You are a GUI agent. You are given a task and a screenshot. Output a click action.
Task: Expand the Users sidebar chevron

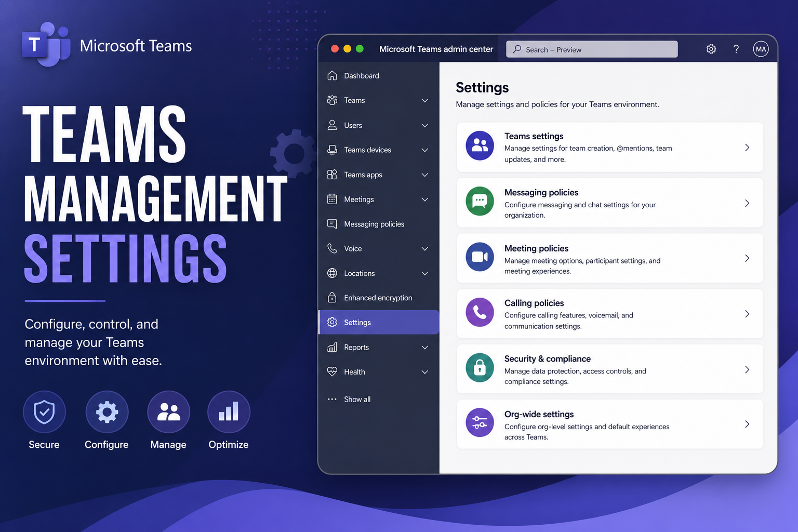pos(424,125)
